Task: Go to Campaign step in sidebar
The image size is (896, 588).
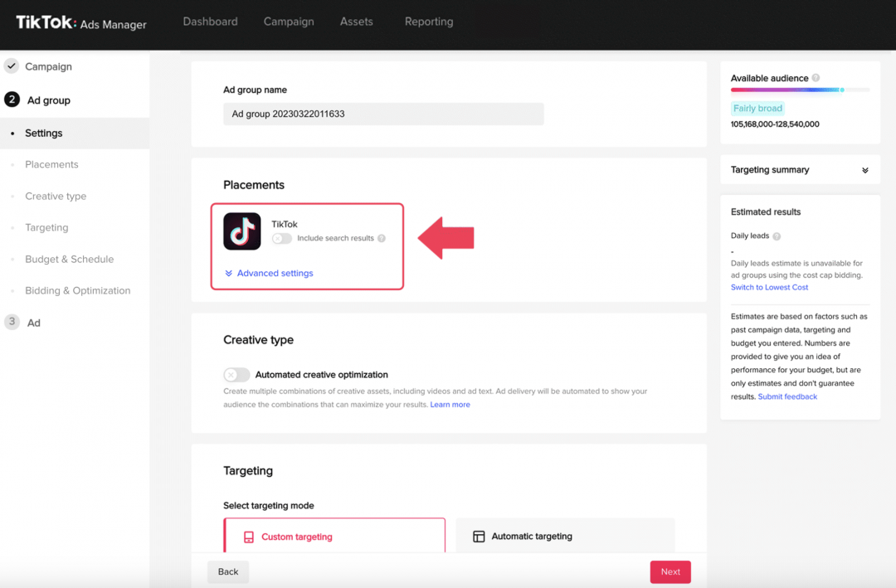Action: point(49,66)
